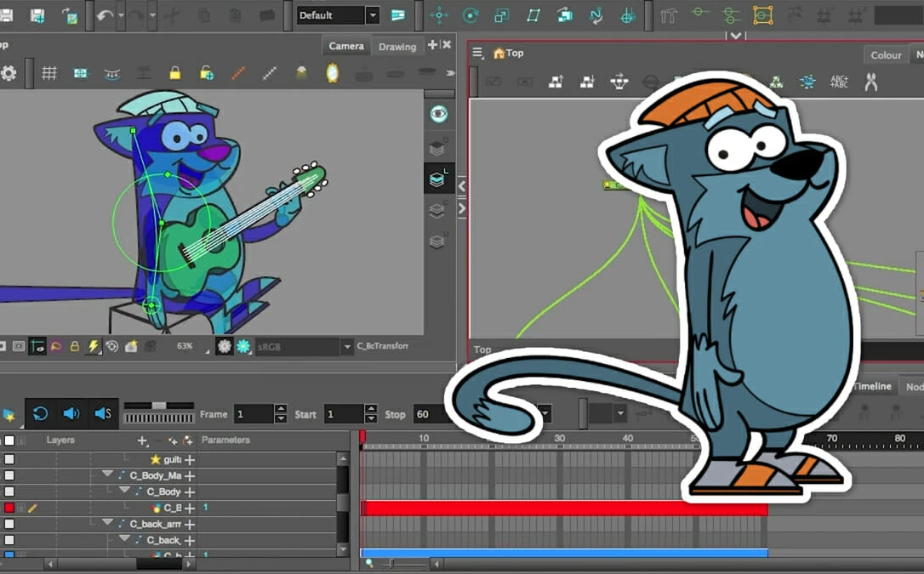The height and width of the screenshot is (574, 924).
Task: Select the Translate tool in the top toolbar
Action: coord(439,15)
